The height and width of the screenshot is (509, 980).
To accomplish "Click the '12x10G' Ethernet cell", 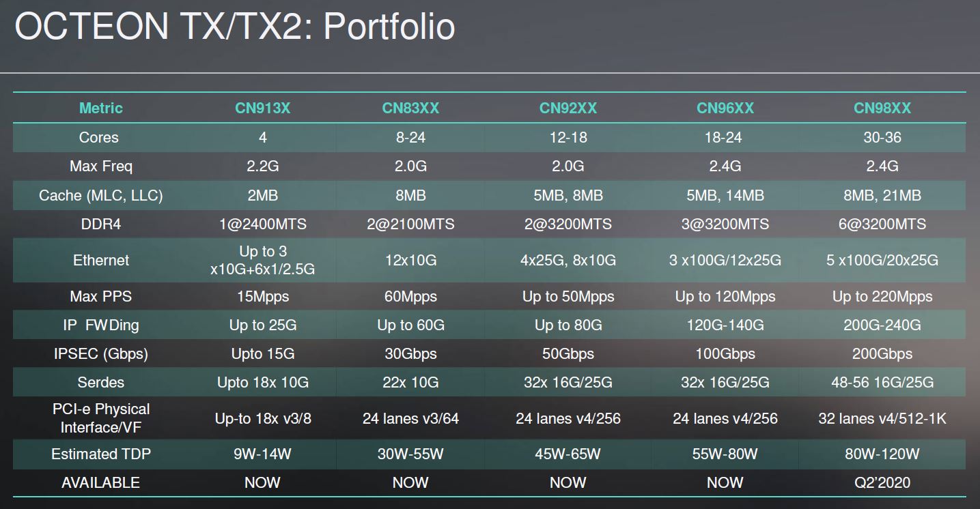I will coord(410,260).
